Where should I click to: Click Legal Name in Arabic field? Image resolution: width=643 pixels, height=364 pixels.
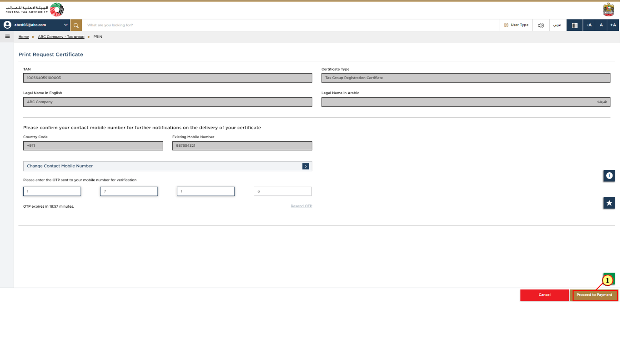[466, 102]
